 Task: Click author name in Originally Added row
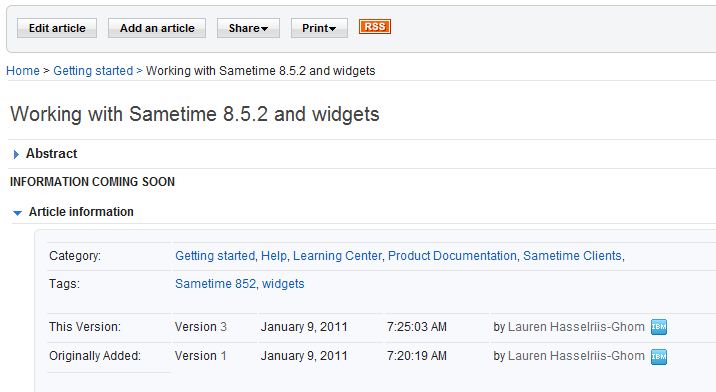(x=576, y=356)
